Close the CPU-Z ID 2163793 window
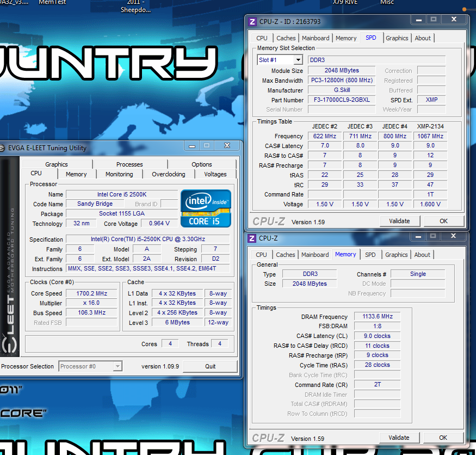 click(x=454, y=20)
